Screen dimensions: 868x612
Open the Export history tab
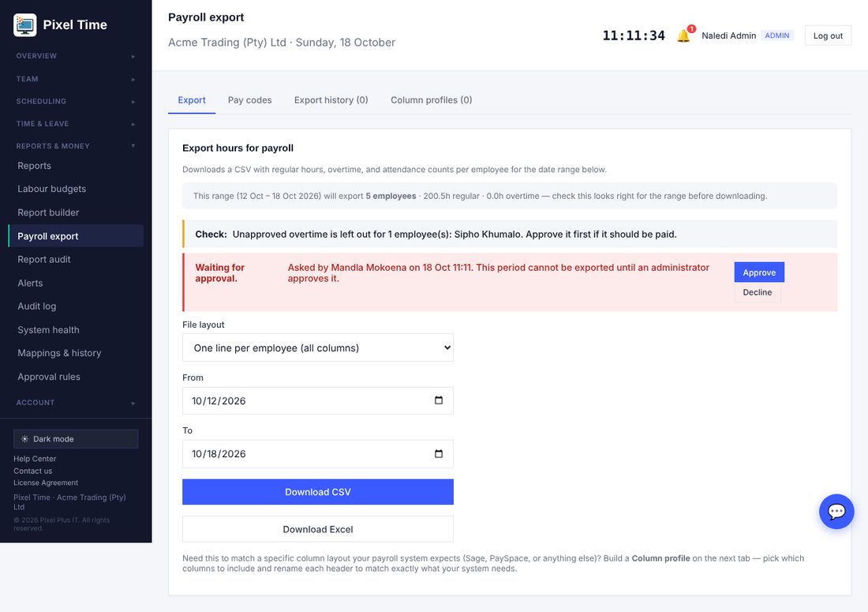click(331, 100)
